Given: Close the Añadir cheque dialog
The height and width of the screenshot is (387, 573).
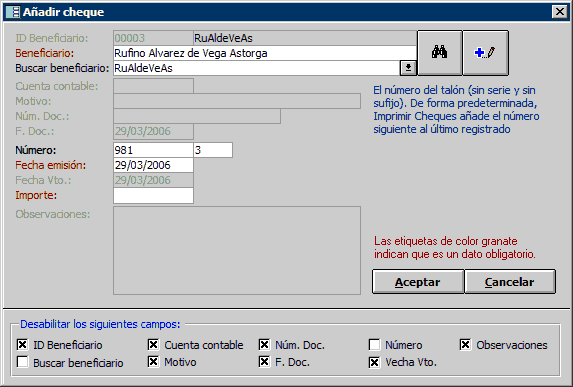Looking at the screenshot, I should point(559,12).
